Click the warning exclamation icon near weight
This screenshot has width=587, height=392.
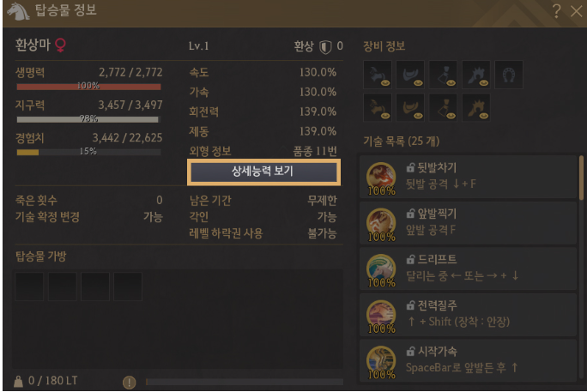(x=129, y=382)
